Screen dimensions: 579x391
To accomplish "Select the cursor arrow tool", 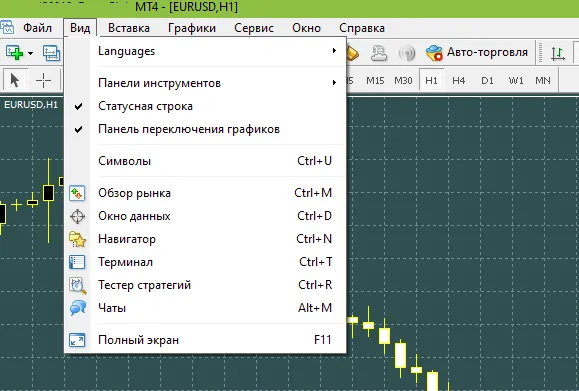I will click(x=15, y=80).
